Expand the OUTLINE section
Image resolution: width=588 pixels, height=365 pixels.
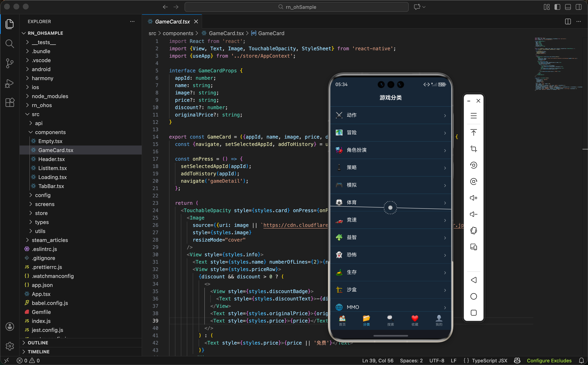pyautogui.click(x=38, y=343)
